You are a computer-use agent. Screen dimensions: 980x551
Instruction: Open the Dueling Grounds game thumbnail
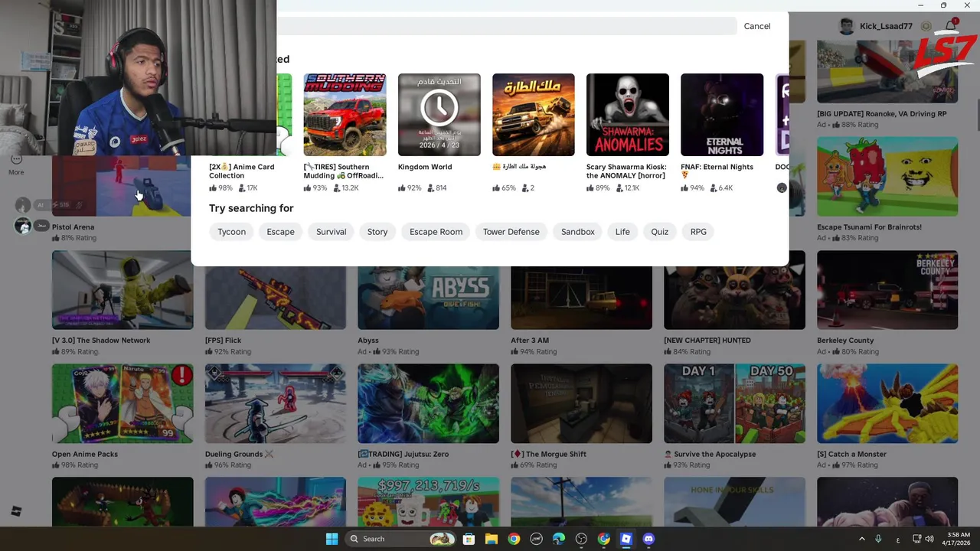point(275,403)
